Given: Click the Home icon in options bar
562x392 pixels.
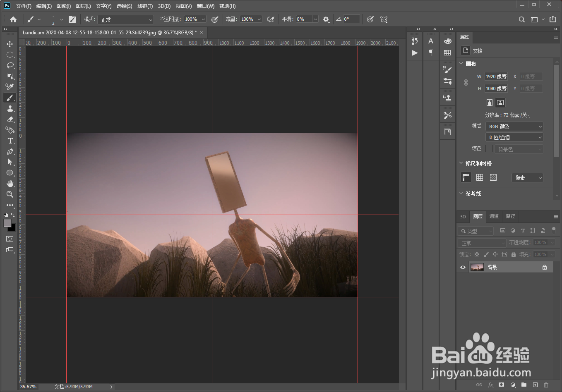Looking at the screenshot, I should pos(13,19).
